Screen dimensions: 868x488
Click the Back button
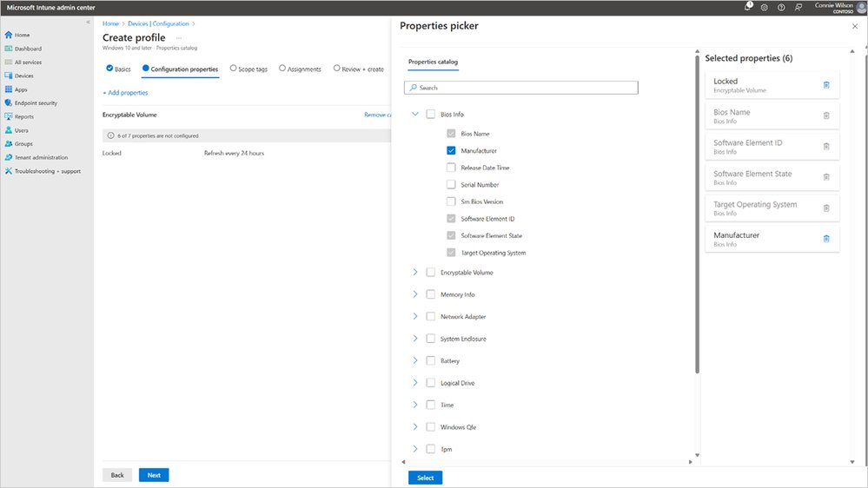(117, 475)
